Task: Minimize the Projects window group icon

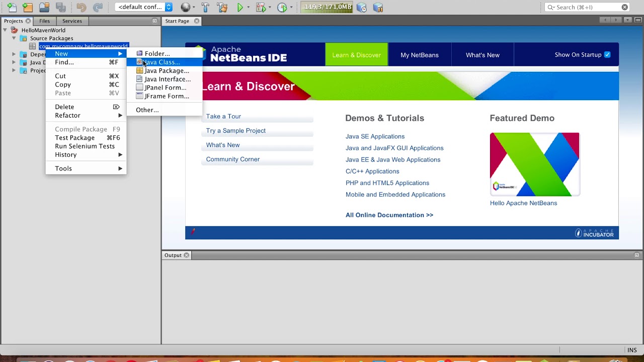Action: [154, 21]
